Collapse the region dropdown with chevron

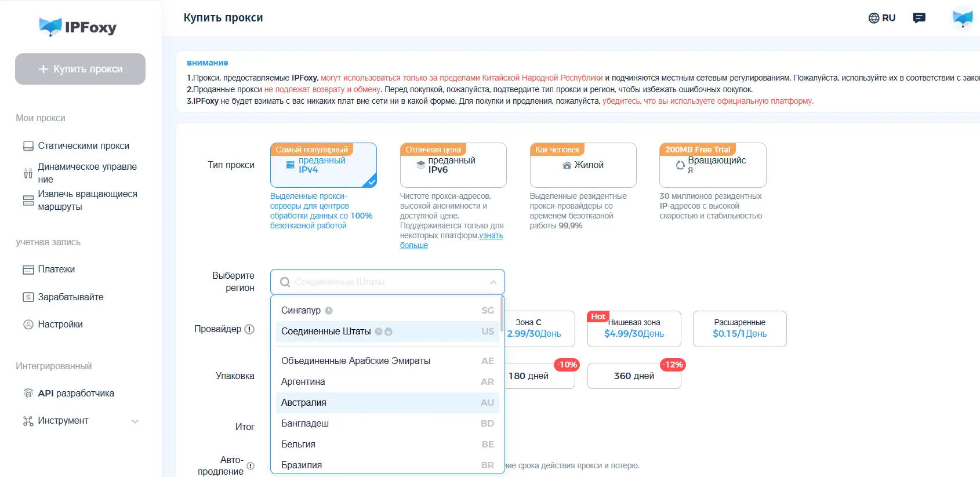tap(493, 282)
